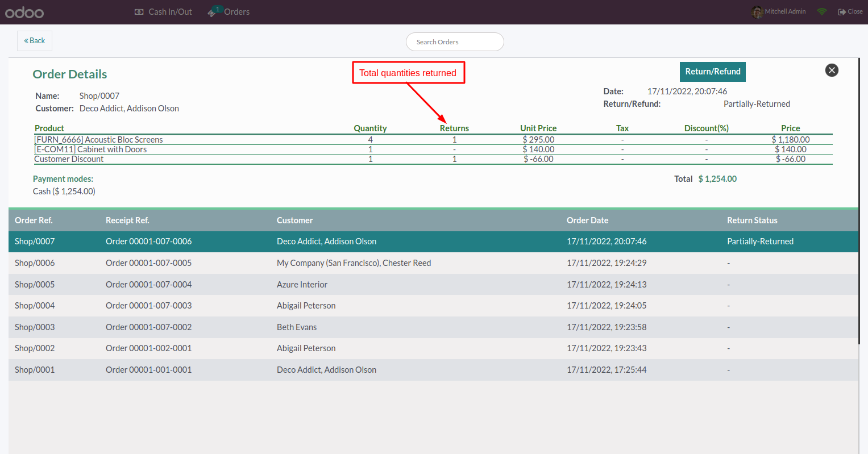Image resolution: width=868 pixels, height=454 pixels.
Task: Click receipt Order 00001-007-0002
Action: (148, 327)
